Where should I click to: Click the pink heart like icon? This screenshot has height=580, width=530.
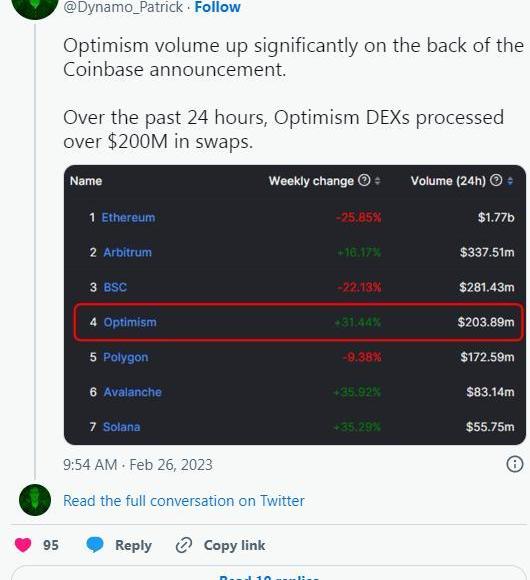pyautogui.click(x=23, y=545)
